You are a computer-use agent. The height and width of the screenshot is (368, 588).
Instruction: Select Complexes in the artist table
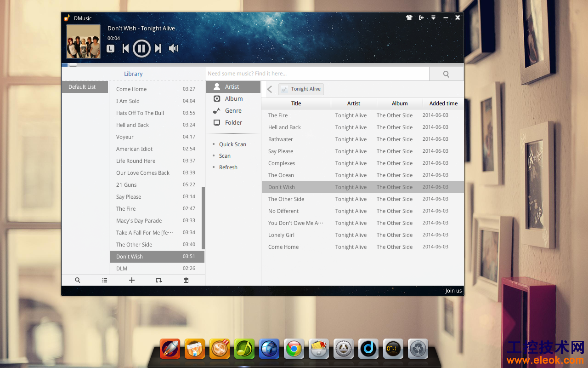click(362, 163)
